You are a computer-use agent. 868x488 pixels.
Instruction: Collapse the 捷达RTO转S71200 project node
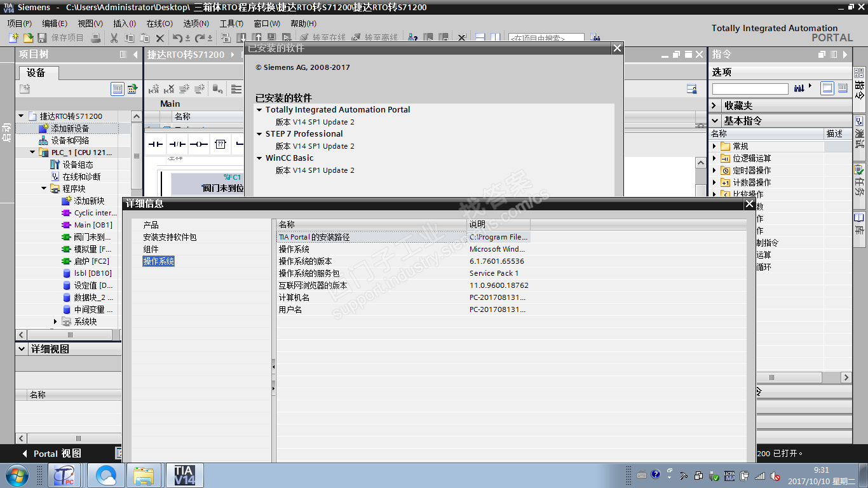[x=22, y=116]
